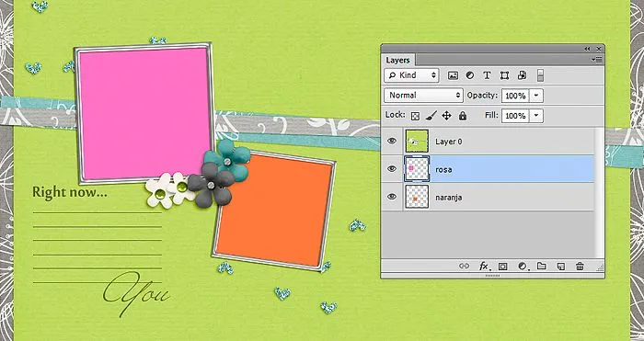This screenshot has width=644, height=341.
Task: Filter for smart objects icon
Action: 522,75
